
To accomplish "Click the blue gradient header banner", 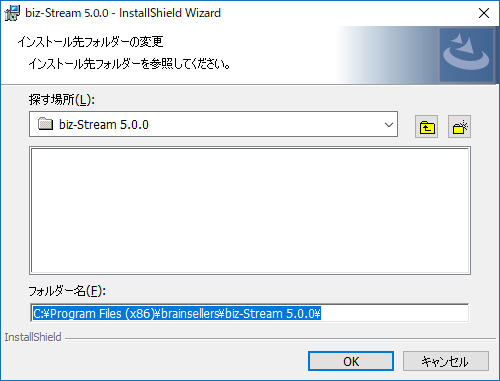I will click(x=387, y=55).
